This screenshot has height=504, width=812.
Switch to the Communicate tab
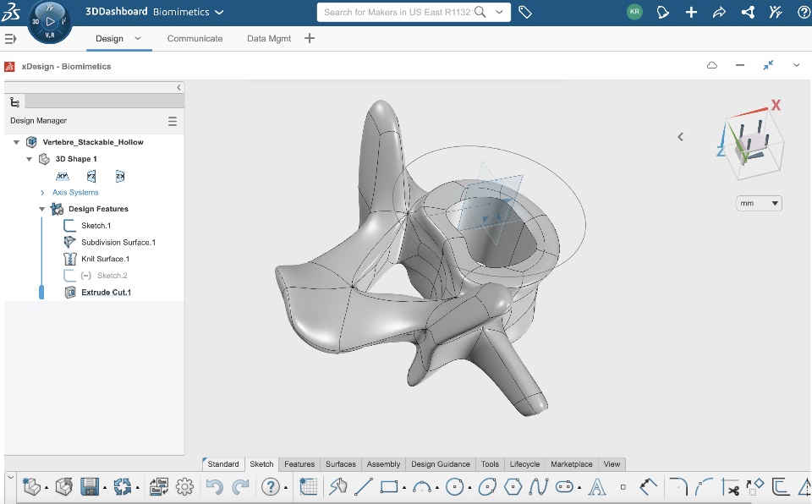(x=195, y=38)
